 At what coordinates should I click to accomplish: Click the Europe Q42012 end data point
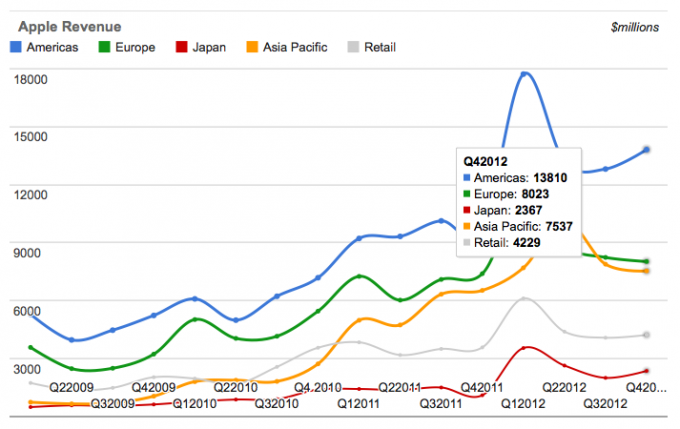click(x=647, y=262)
